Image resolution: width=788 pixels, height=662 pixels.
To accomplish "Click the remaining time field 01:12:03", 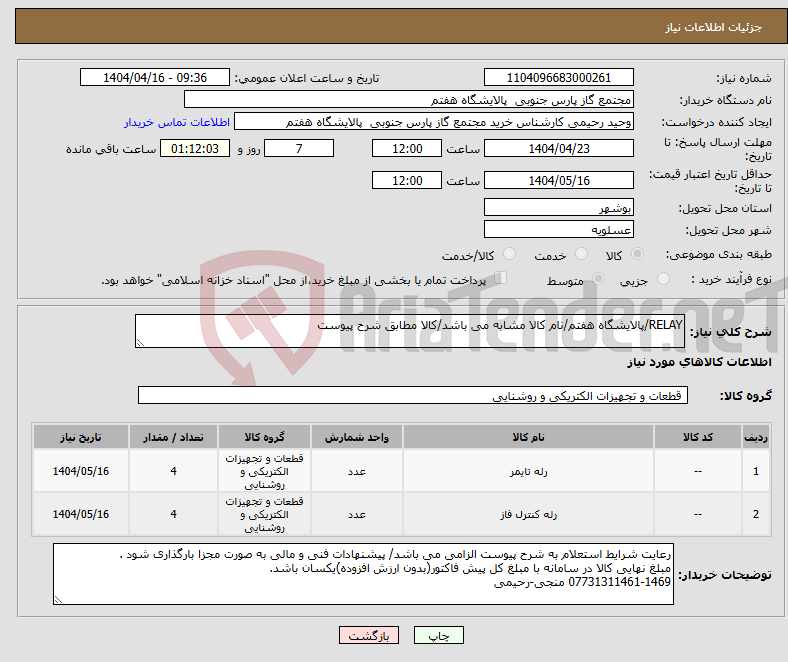I will [x=195, y=148].
